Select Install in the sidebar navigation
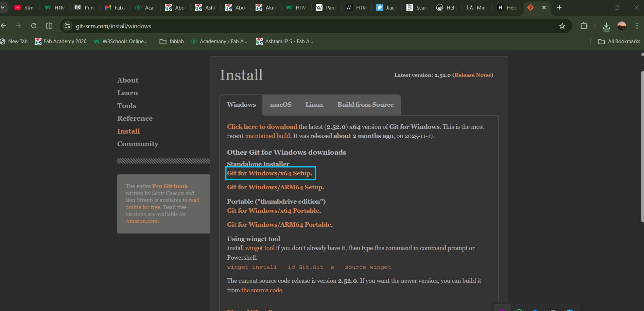The height and width of the screenshot is (311, 644). pos(128,131)
